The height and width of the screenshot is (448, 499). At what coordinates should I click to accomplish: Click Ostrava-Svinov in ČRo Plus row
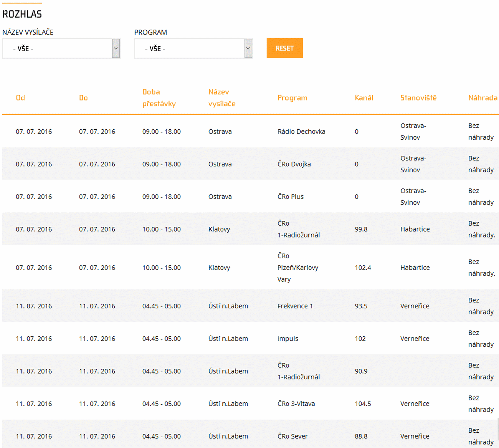413,197
